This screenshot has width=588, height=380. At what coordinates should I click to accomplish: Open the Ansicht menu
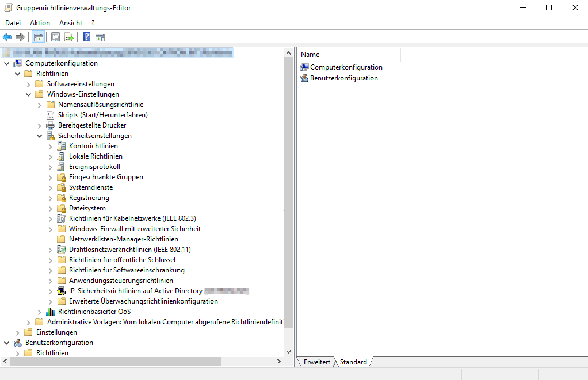tap(71, 22)
